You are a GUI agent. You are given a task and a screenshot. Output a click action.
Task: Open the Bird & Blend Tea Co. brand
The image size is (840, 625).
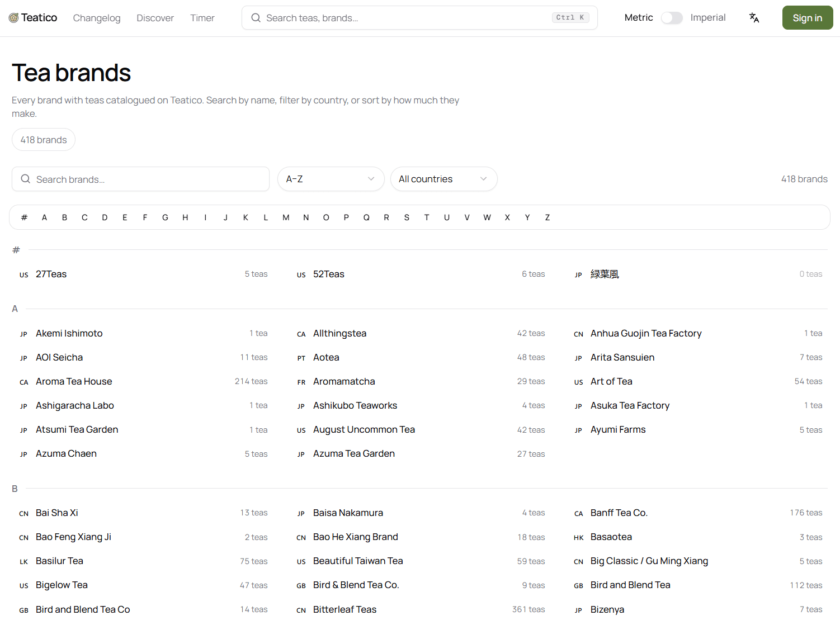click(421, 585)
